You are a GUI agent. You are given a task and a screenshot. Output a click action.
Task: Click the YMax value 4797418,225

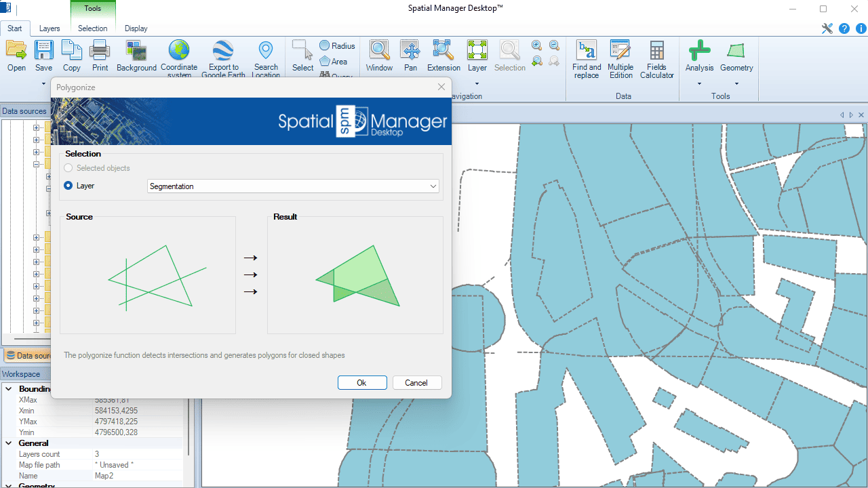[116, 422]
